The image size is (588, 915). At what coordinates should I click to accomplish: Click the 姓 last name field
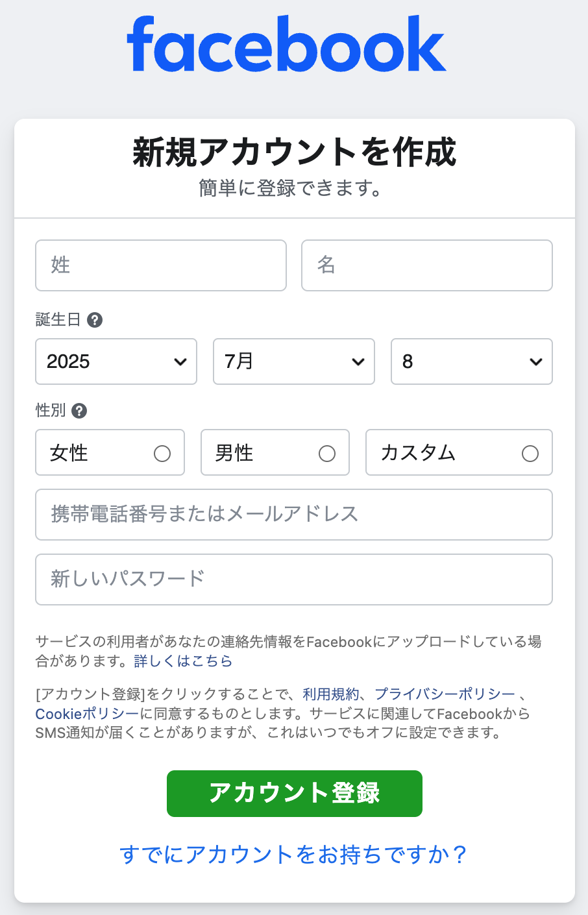click(161, 265)
